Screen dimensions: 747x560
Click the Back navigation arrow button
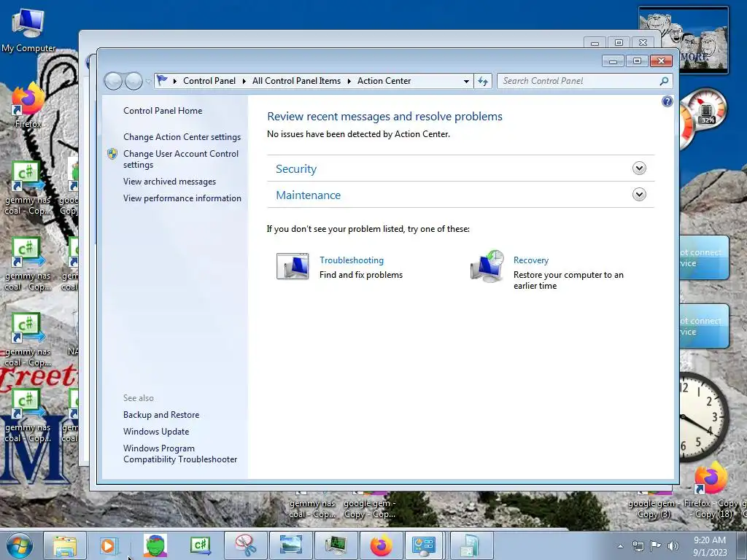tap(113, 81)
